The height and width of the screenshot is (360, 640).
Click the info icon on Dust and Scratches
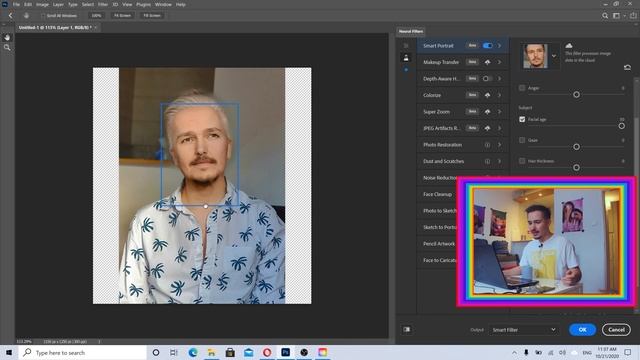click(487, 161)
